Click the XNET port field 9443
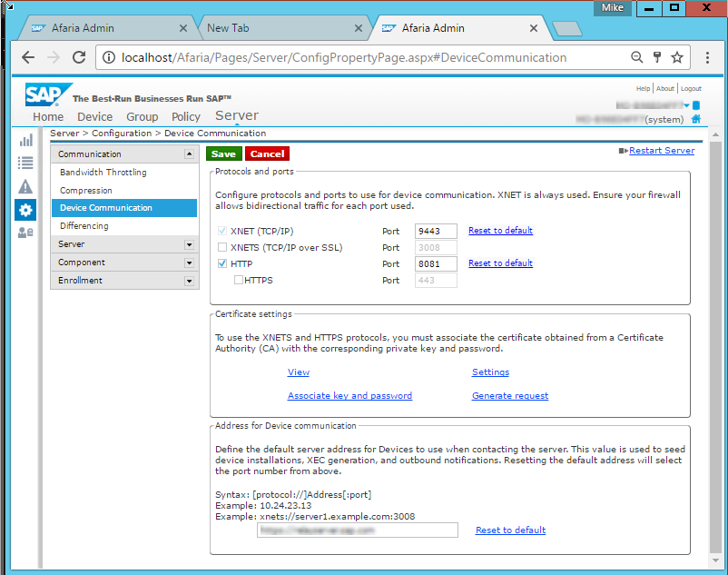The image size is (728, 575). (x=436, y=231)
